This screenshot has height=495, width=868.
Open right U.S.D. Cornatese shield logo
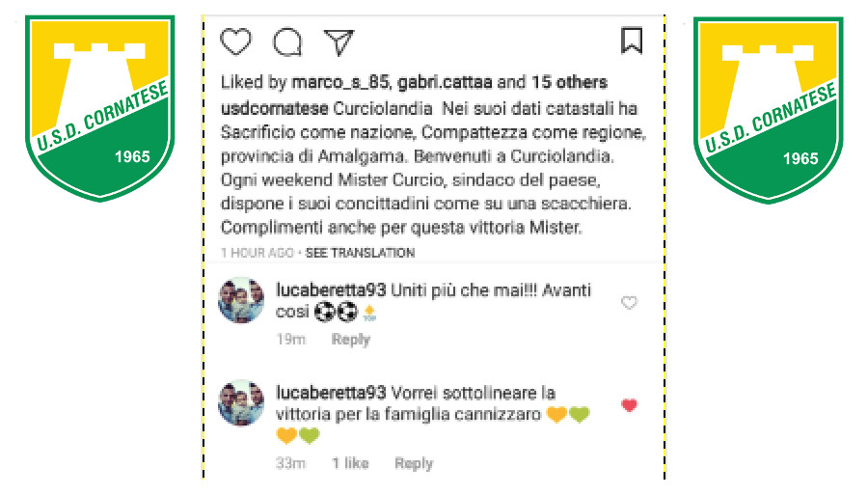[769, 110]
